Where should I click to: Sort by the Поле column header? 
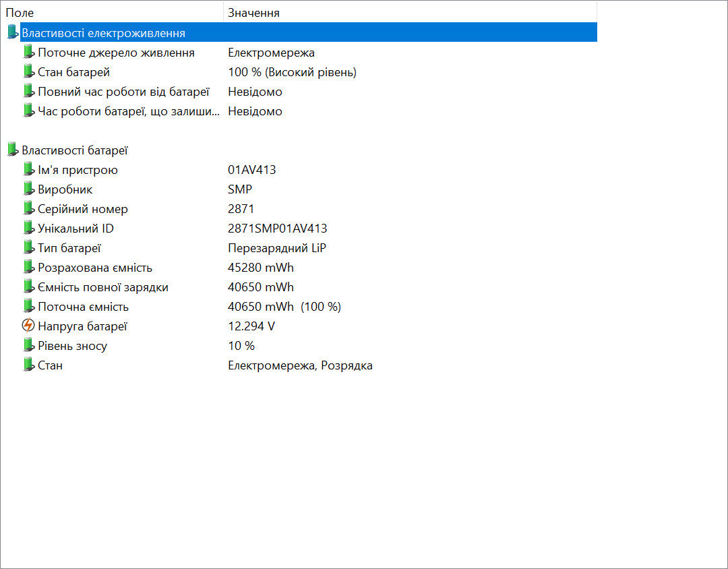point(20,13)
